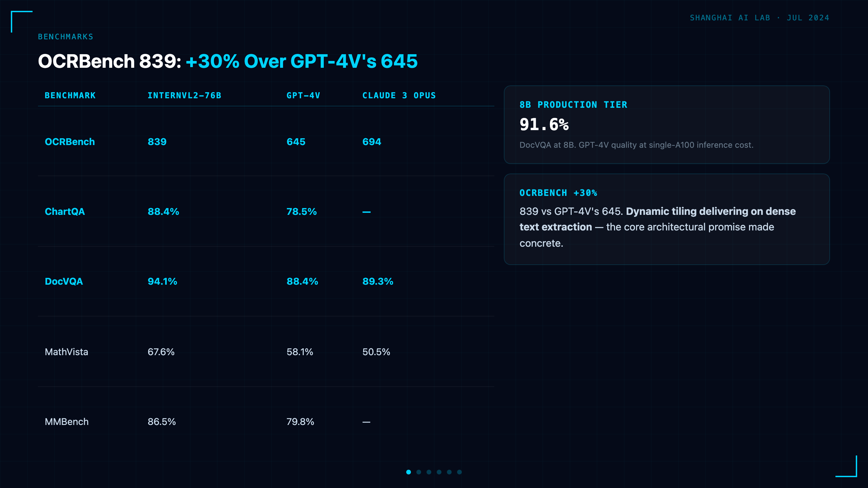The width and height of the screenshot is (868, 488).
Task: Click the top-left corner bracket decoration
Action: click(x=22, y=22)
